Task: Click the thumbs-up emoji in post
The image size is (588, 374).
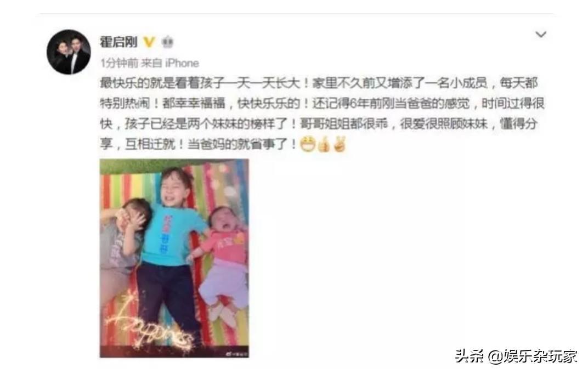Action: coord(324,144)
